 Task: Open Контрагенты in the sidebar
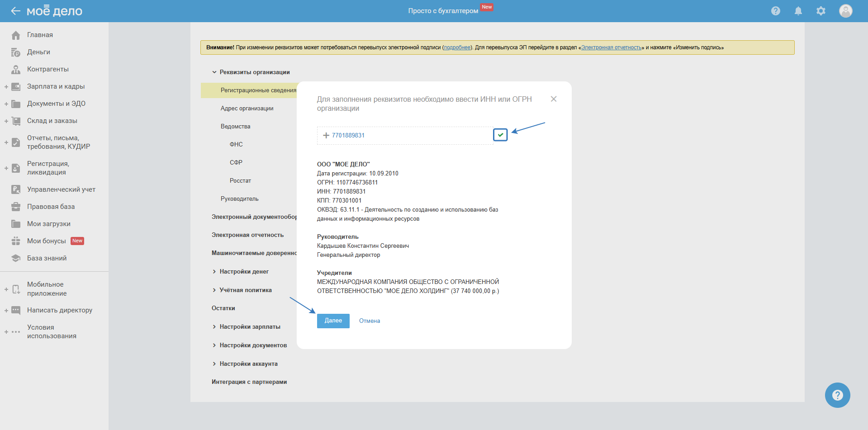pos(48,69)
